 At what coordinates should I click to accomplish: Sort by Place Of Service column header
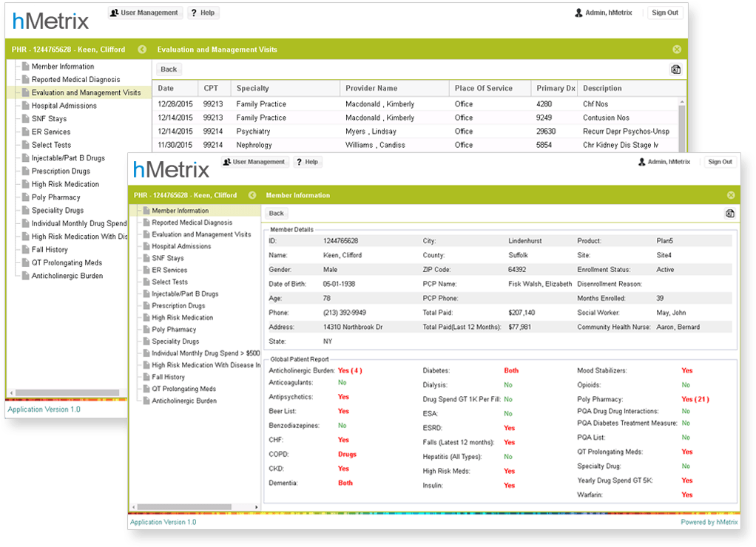click(490, 88)
